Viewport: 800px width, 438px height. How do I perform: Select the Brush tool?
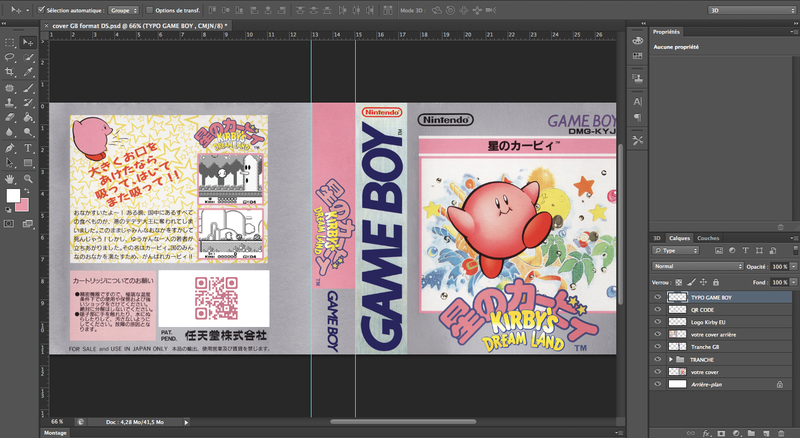pyautogui.click(x=28, y=88)
